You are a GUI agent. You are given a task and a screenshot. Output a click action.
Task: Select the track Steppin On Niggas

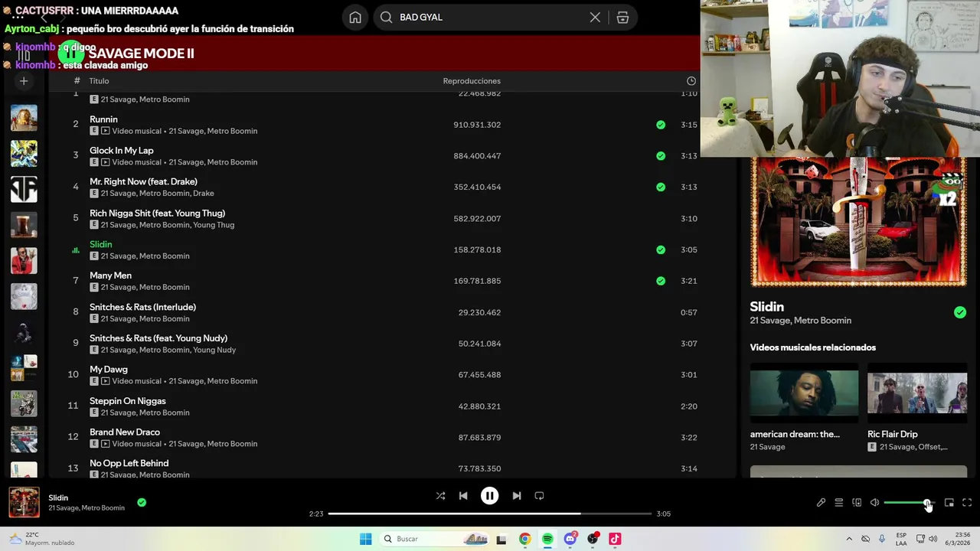click(128, 401)
